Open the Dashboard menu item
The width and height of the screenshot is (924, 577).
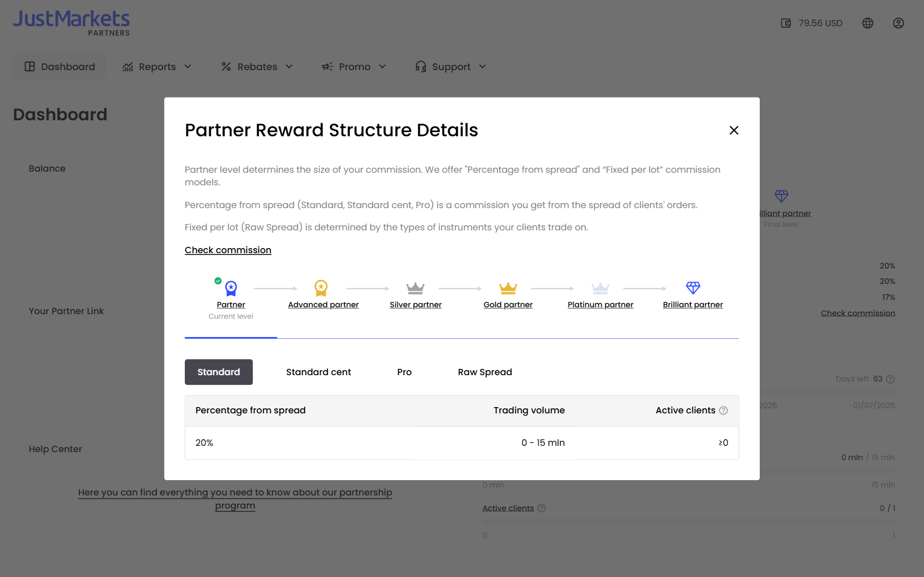click(60, 67)
